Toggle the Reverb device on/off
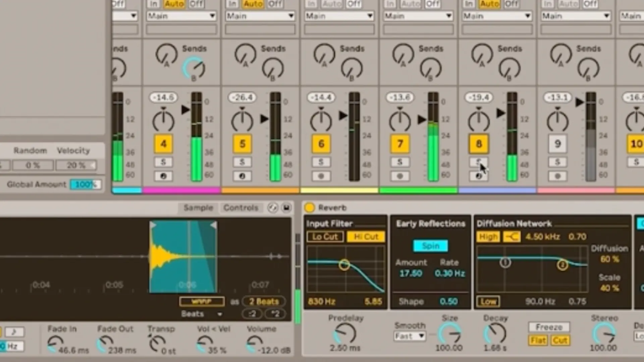 (309, 208)
